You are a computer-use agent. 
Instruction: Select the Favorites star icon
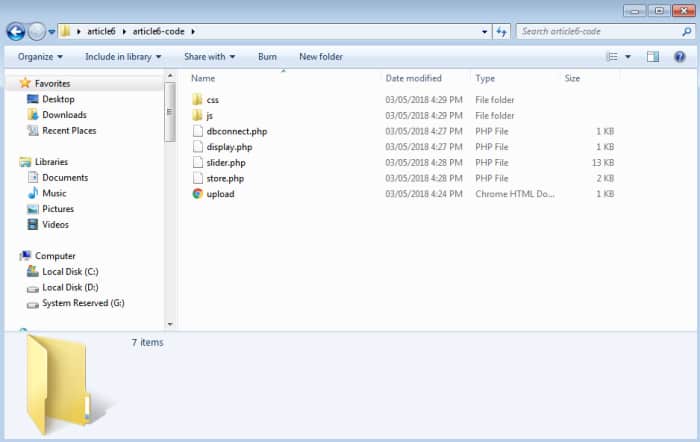point(25,83)
